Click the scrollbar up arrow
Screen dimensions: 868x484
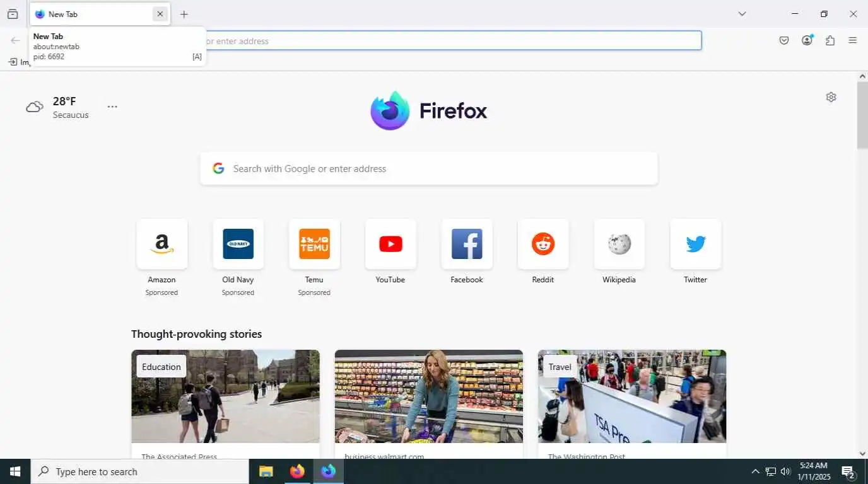[862, 76]
